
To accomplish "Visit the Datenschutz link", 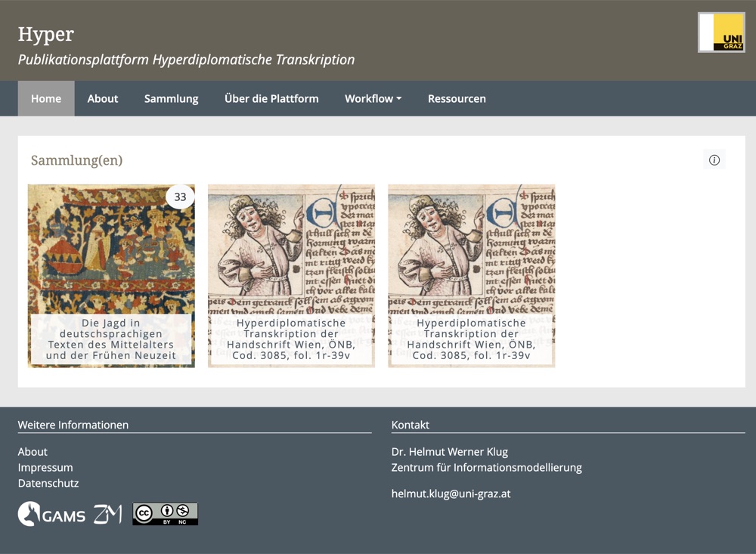I will [x=48, y=483].
